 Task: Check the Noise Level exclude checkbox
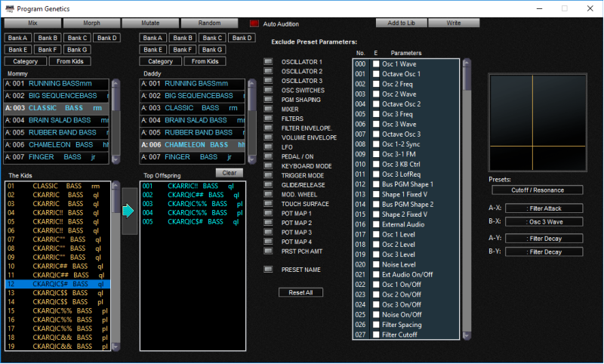tap(376, 264)
